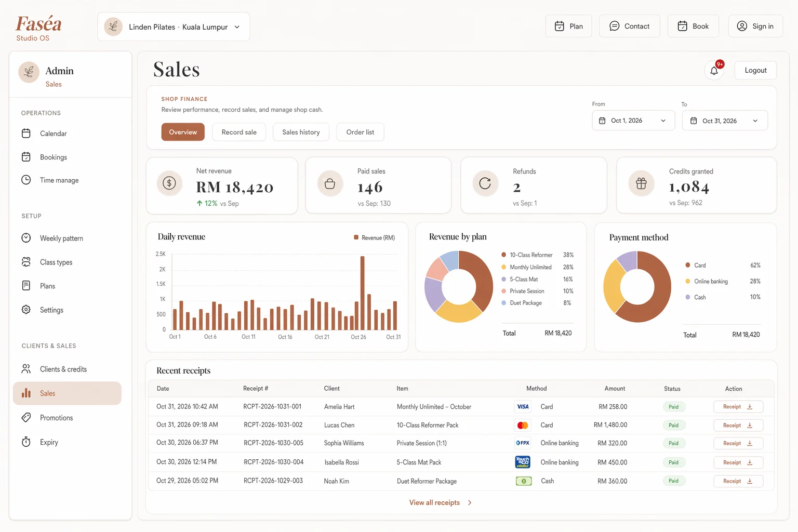Click the Net revenue dollar icon

click(169, 183)
